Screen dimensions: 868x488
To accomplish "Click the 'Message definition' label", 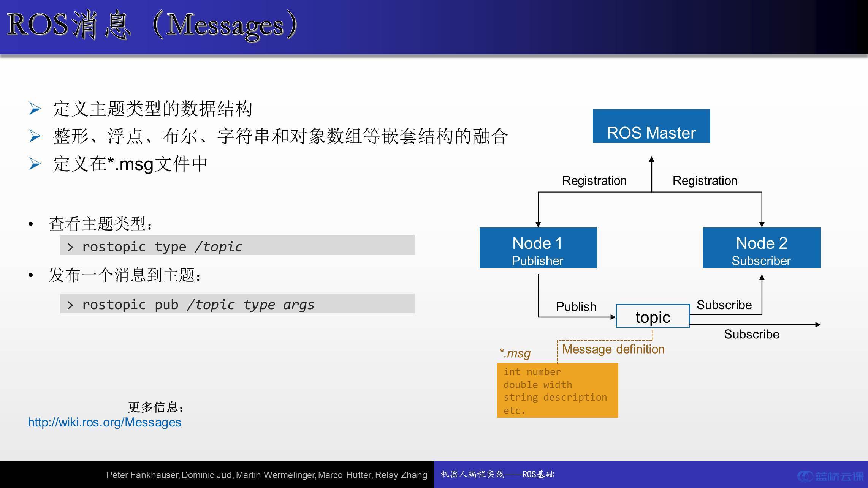I will coord(613,349).
